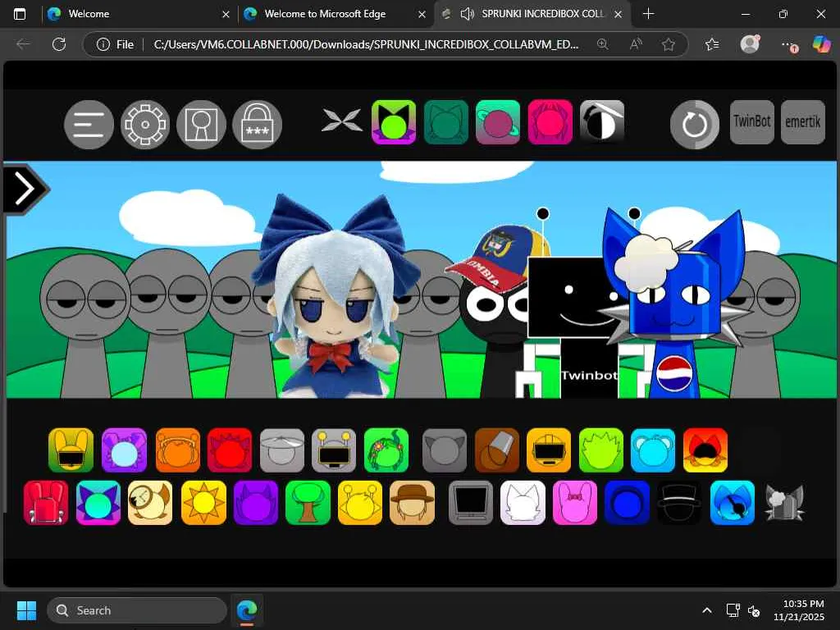Click the TwinBot button
This screenshot has height=630, width=840.
(x=752, y=122)
